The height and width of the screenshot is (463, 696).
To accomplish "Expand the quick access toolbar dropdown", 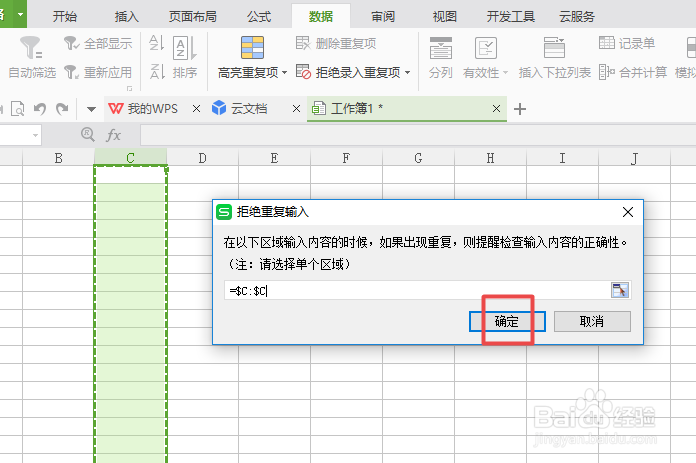I will [91, 109].
